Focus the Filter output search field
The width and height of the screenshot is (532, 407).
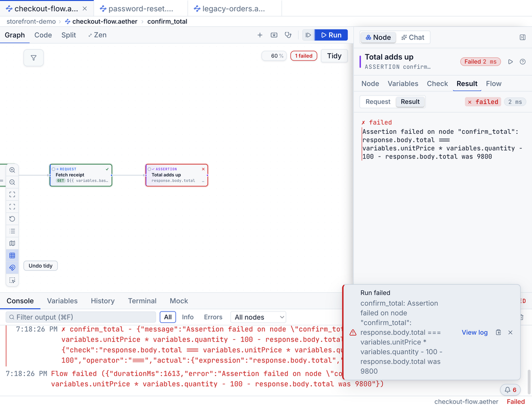(81, 317)
